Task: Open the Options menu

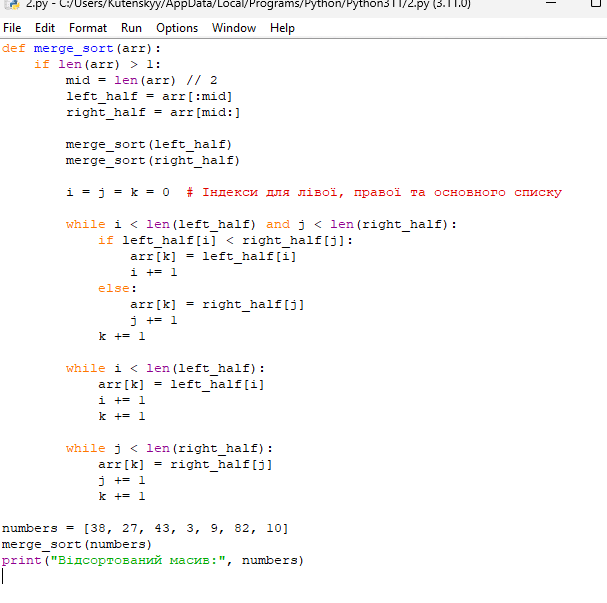Action: click(x=177, y=28)
